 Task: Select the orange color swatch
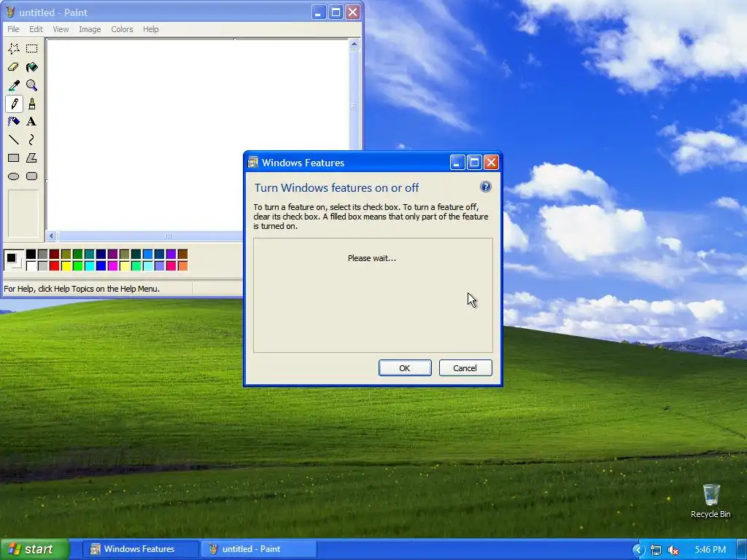tap(183, 265)
